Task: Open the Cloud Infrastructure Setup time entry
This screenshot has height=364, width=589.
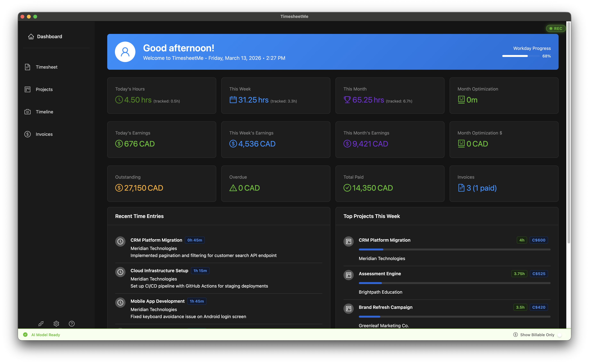Action: tap(159, 271)
